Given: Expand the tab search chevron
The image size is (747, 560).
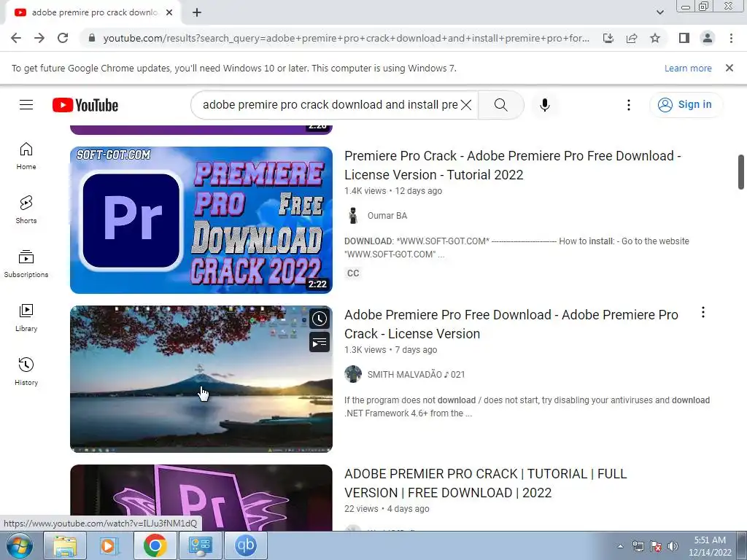Looking at the screenshot, I should coord(659,13).
